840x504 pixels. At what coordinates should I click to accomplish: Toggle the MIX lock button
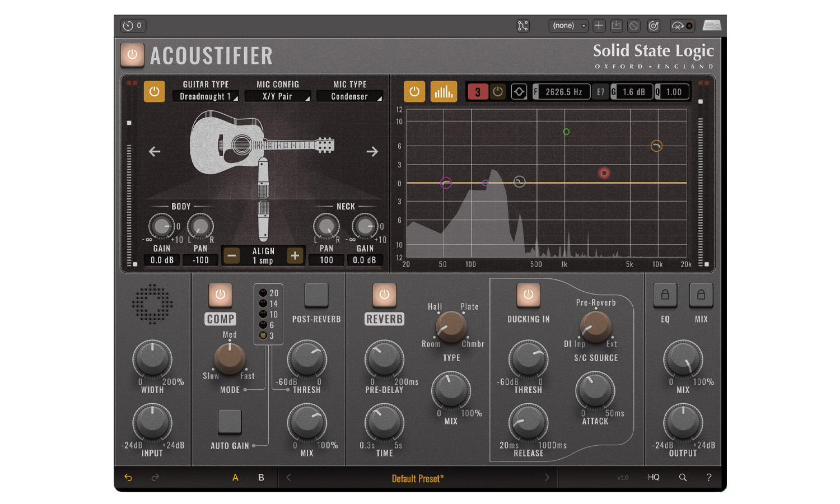701,295
